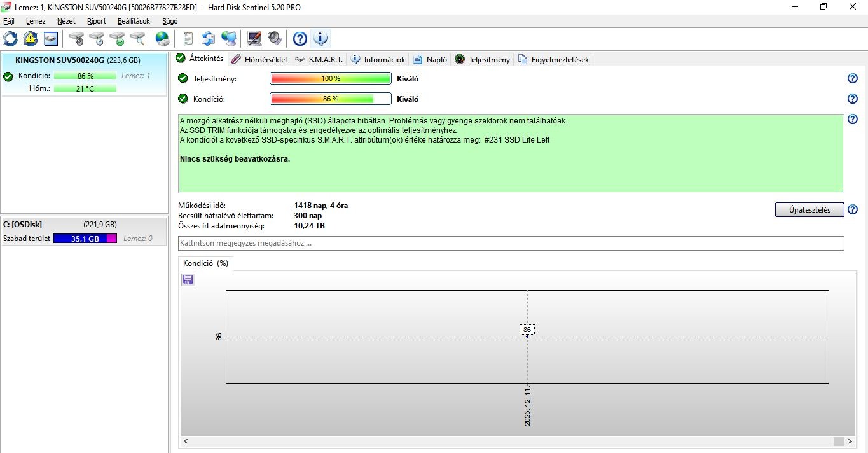Click the text report document icon

(x=188, y=39)
